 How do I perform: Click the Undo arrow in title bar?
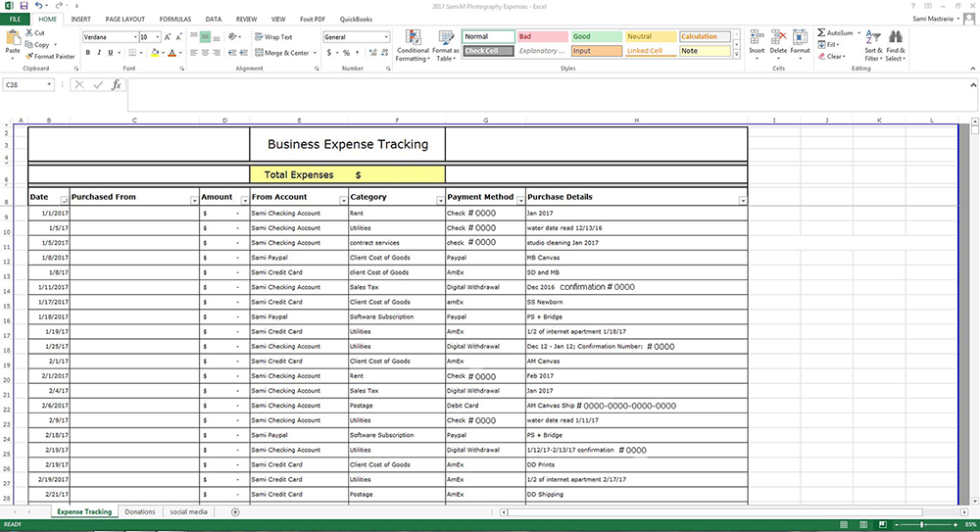coord(39,6)
